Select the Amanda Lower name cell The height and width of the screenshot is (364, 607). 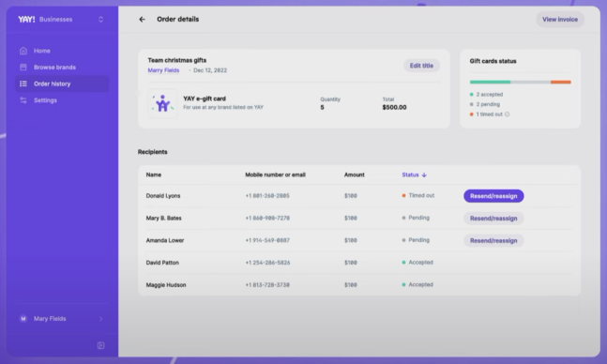tap(165, 240)
